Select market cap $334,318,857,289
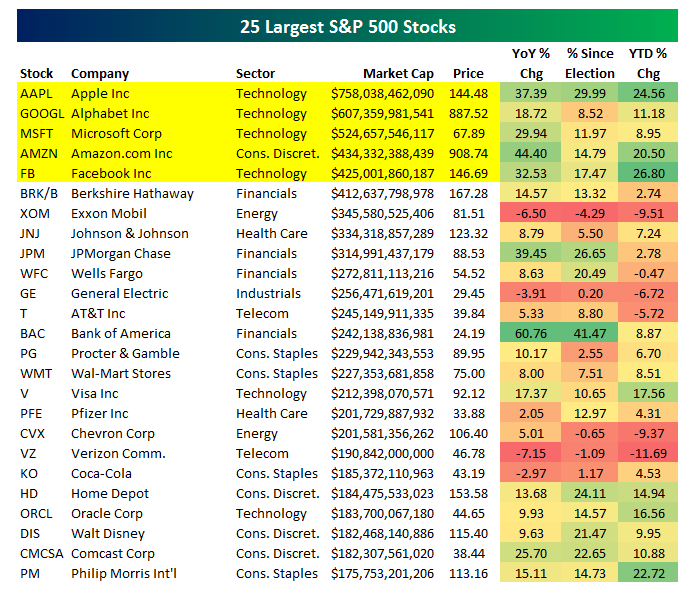The image size is (688, 590). 383,233
